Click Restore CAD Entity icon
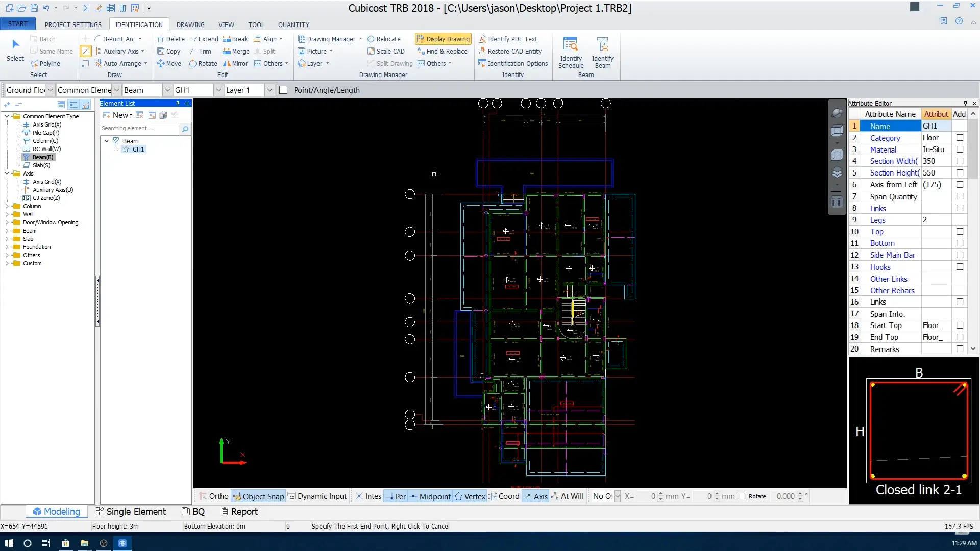 click(x=510, y=51)
